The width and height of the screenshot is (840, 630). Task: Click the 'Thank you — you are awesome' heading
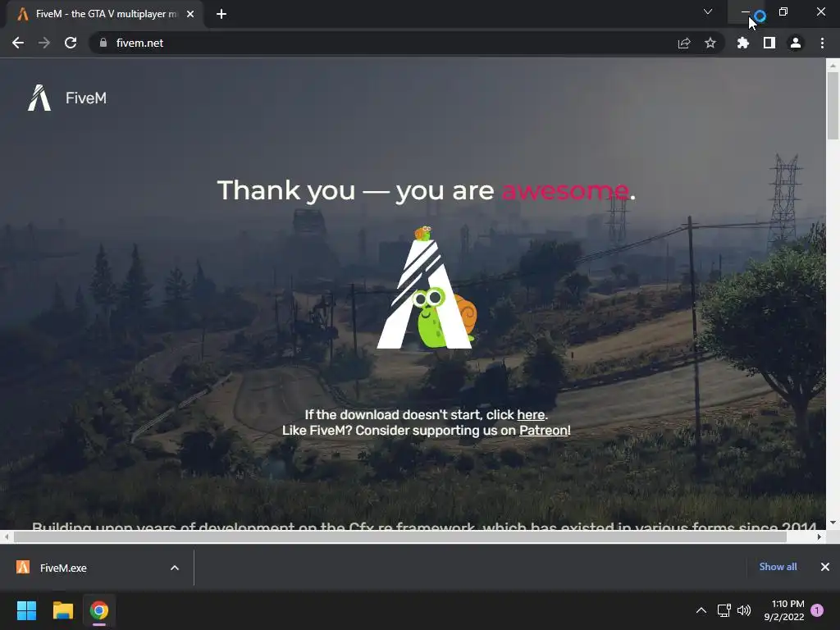[x=426, y=190]
